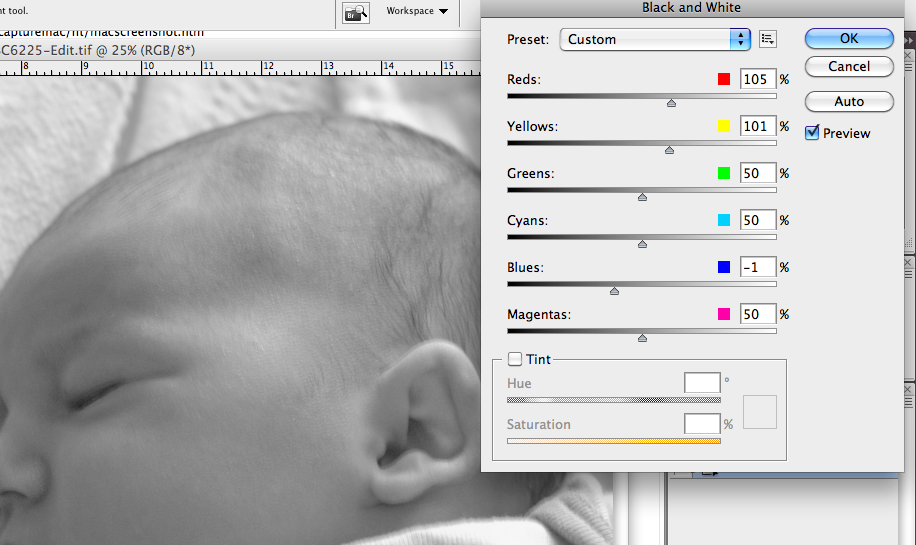Click the horizontal ruler above the canvas
Screen dimensions: 916x545
(240, 68)
